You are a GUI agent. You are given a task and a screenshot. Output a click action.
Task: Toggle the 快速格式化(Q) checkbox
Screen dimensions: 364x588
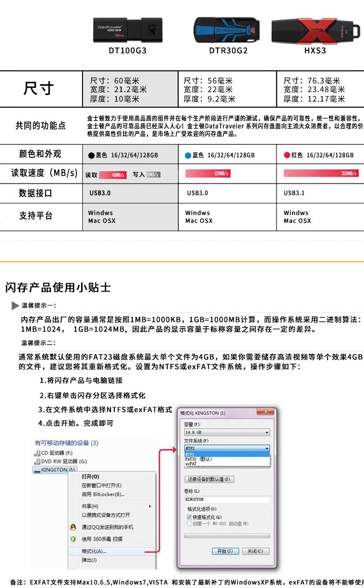(x=189, y=517)
